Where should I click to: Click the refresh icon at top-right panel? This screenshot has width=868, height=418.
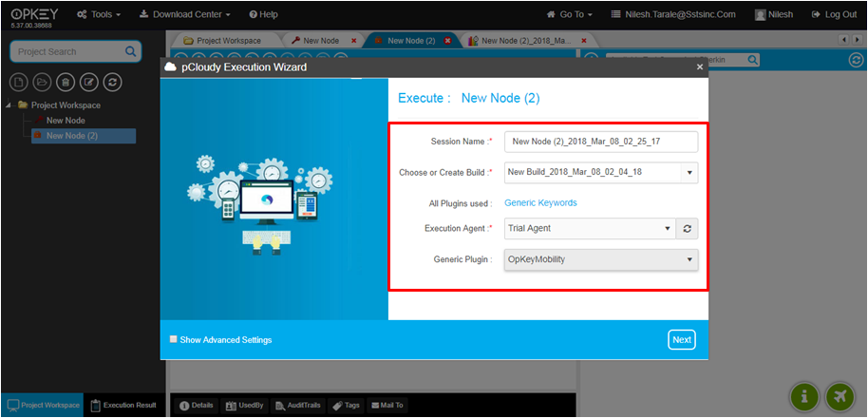point(856,60)
